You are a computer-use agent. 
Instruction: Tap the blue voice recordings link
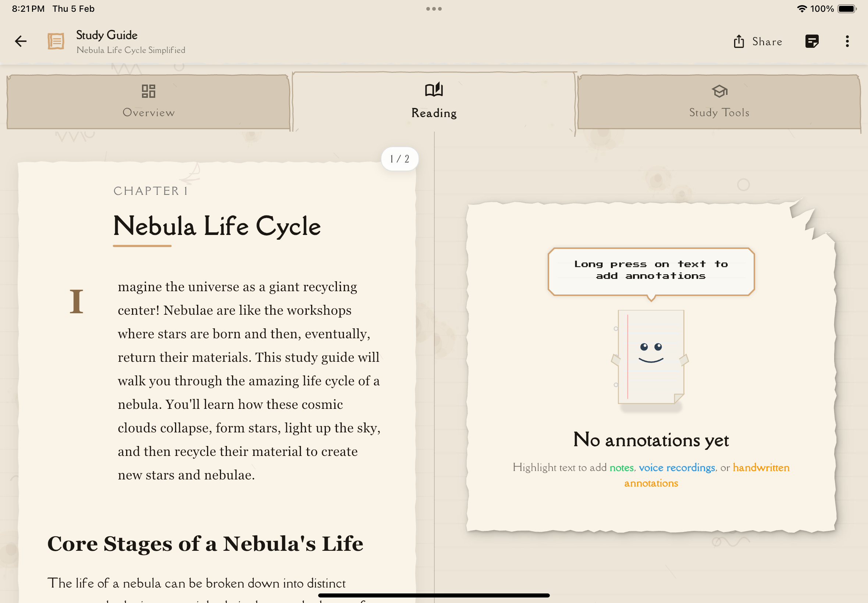(677, 468)
